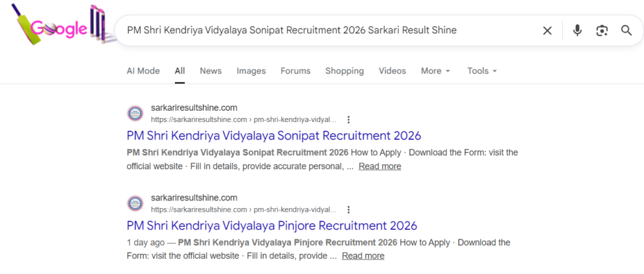The image size is (644, 274).
Task: Open three-dot menu for Pinjore result
Action: (x=348, y=210)
